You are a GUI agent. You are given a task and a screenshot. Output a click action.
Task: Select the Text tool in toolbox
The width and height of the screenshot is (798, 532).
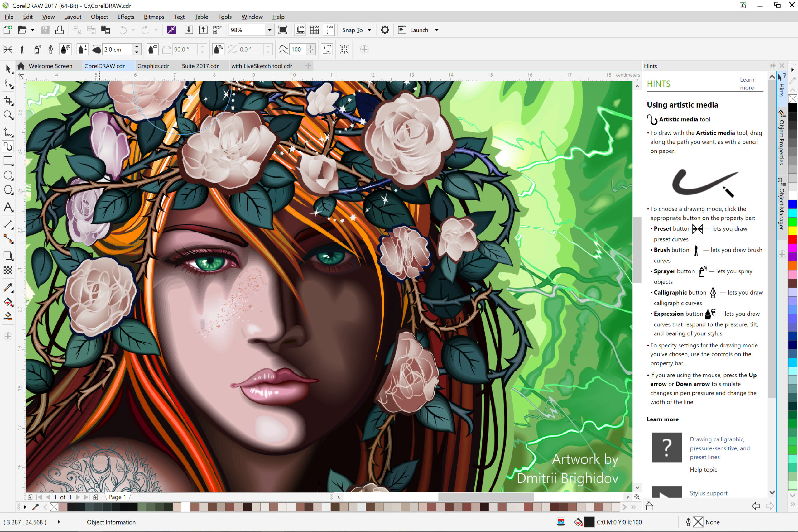[x=8, y=207]
